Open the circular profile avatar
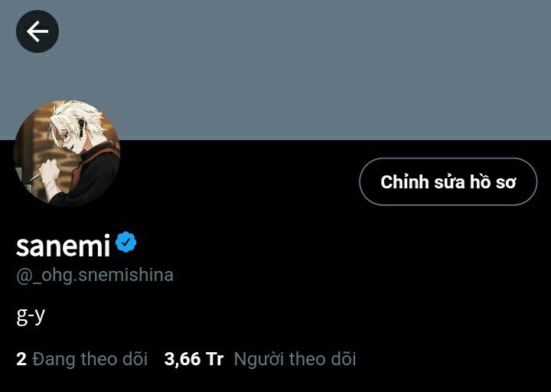Screen dimensions: 551x392 click(67, 153)
